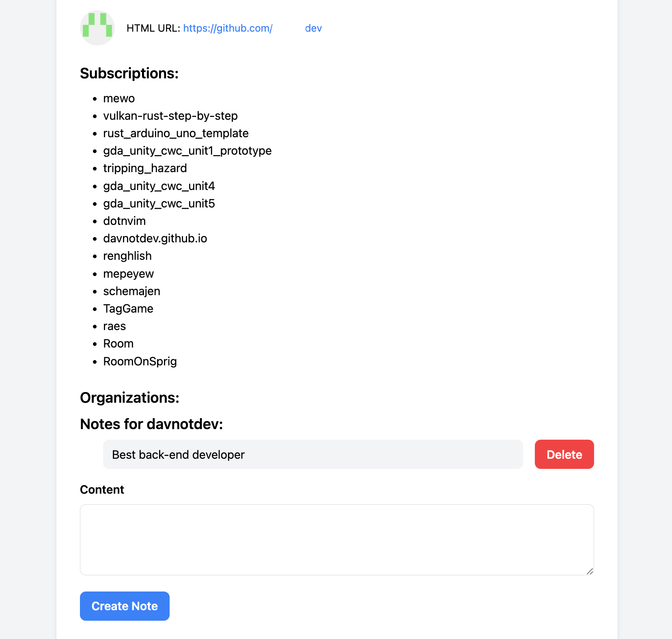Viewport: 672px width, 639px height.
Task: Click the green pixel avatar image
Action: [x=97, y=28]
